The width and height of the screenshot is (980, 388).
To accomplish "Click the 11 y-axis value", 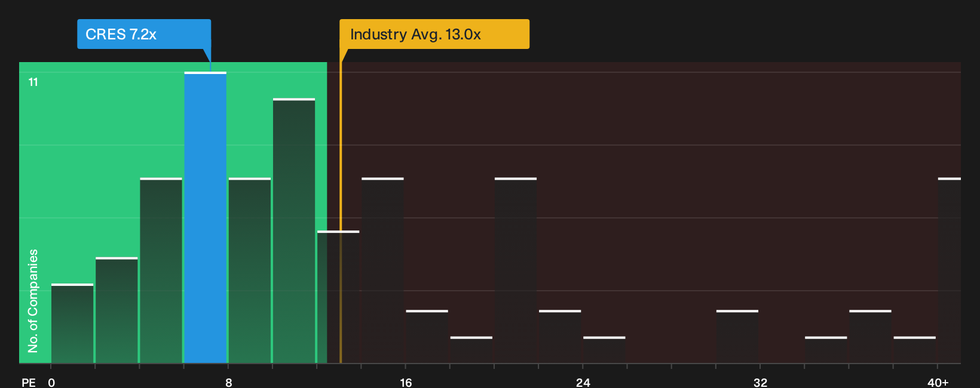I will (33, 82).
